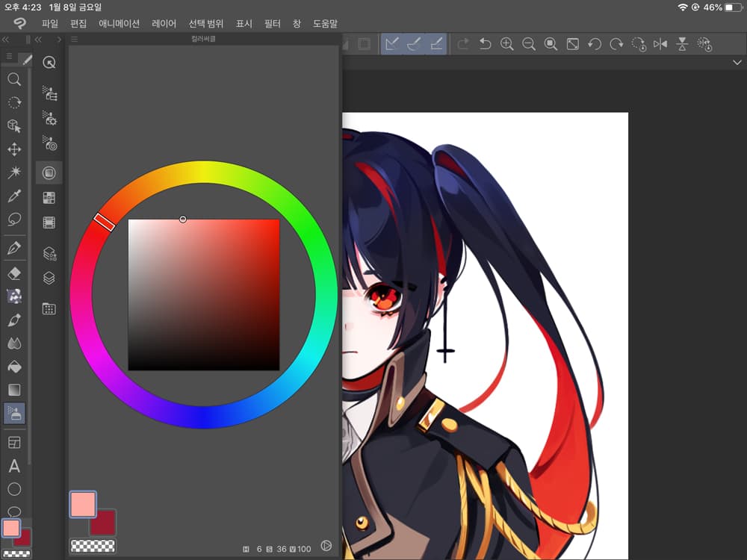Open the tool palette hamburger menu

point(9,56)
